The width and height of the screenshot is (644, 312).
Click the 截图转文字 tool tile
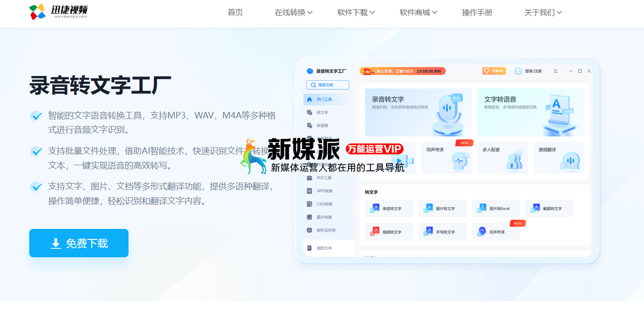(550, 208)
